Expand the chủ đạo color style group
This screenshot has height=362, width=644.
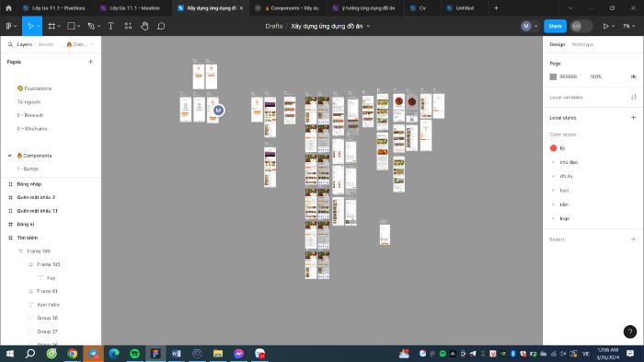(553, 162)
